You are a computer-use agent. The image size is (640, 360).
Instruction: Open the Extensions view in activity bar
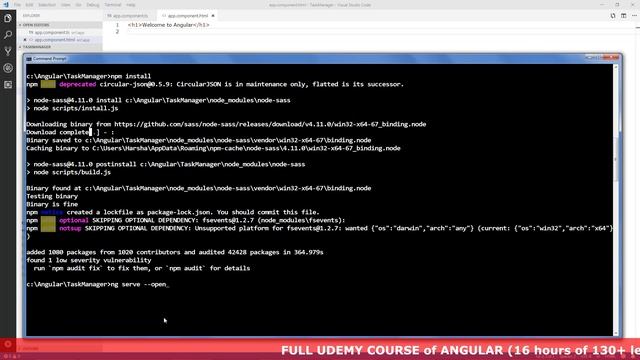[x=8, y=85]
